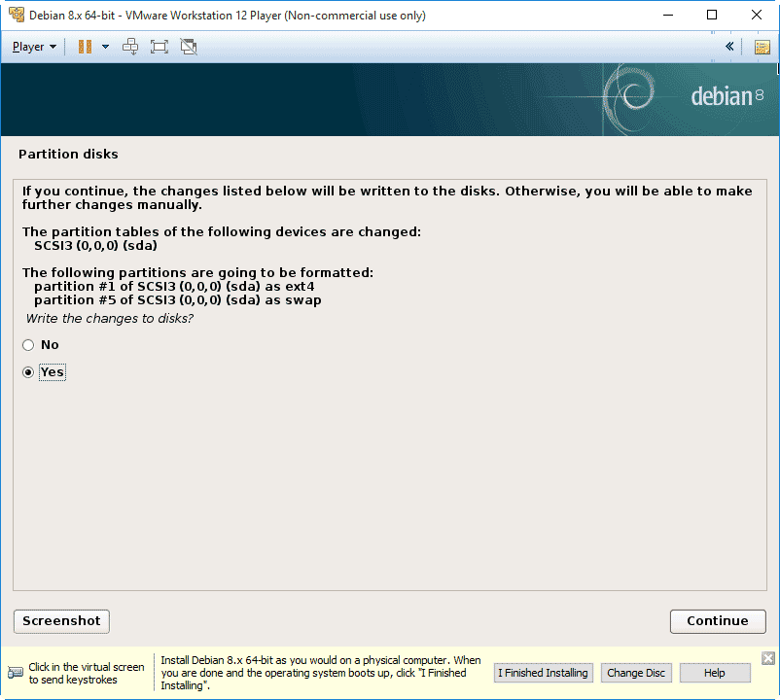Click the Debian logo banner
This screenshot has width=780, height=700.
pos(726,97)
